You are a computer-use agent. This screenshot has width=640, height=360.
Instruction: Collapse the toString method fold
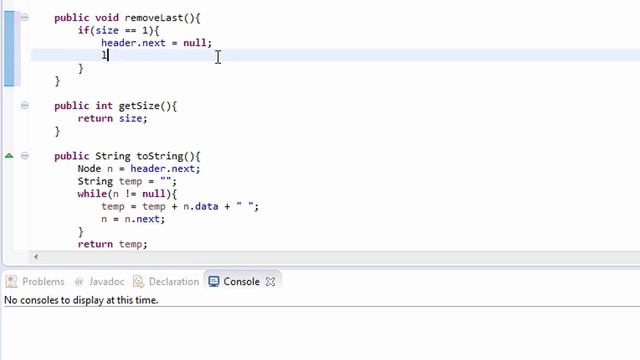click(x=24, y=156)
